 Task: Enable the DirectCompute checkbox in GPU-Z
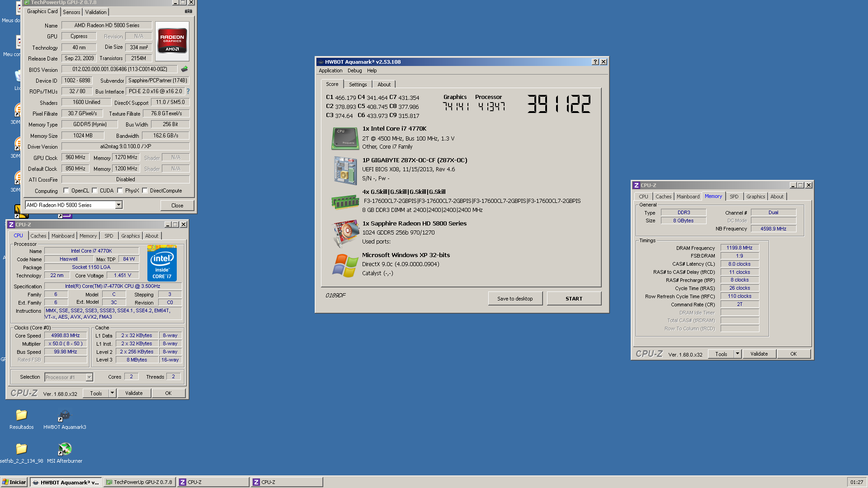[x=145, y=191]
